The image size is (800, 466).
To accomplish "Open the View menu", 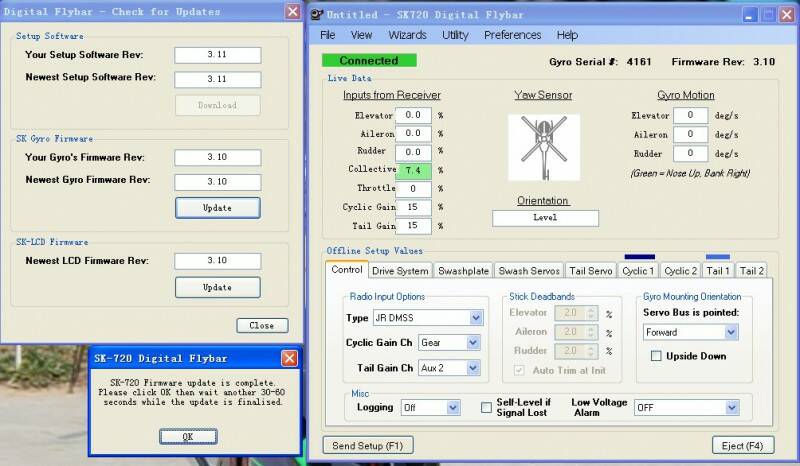I will (361, 35).
